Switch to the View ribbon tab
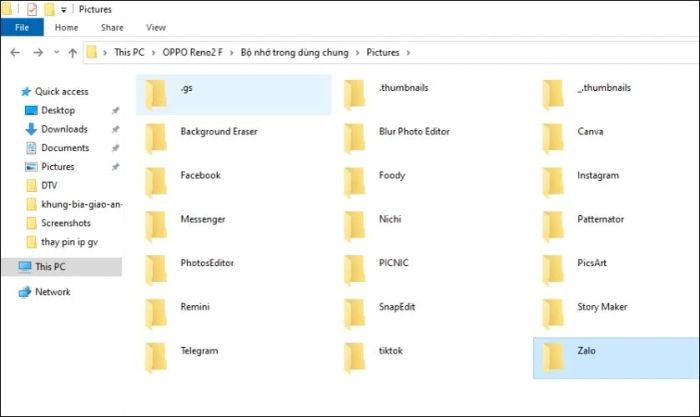 156,28
